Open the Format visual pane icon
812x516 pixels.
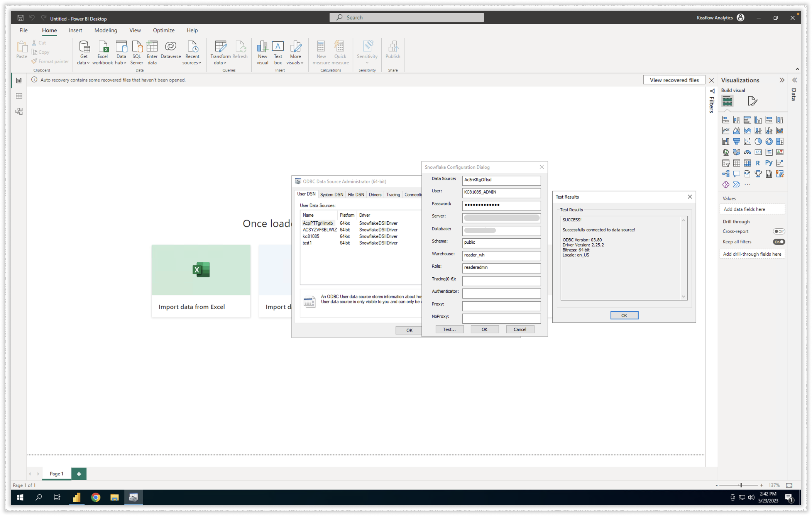(x=752, y=101)
